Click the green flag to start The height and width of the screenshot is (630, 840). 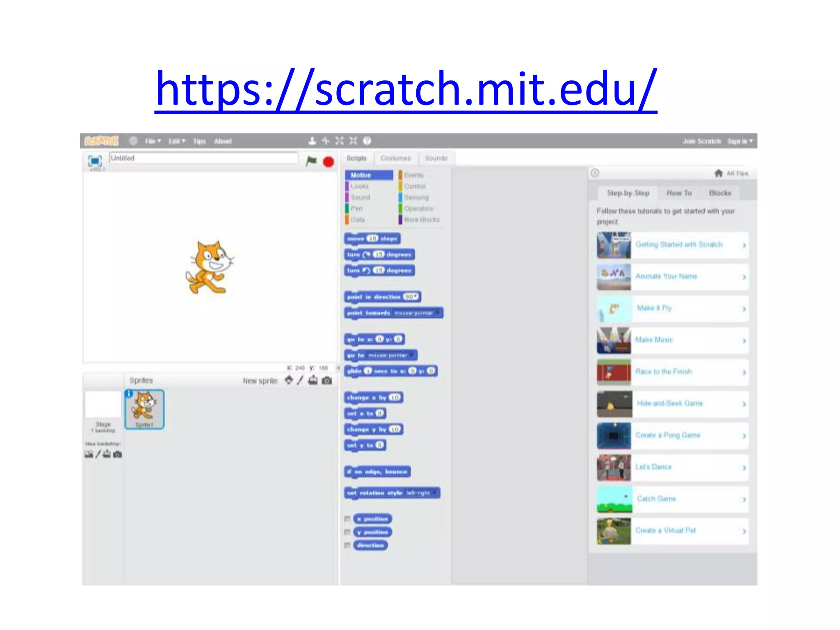pos(311,161)
